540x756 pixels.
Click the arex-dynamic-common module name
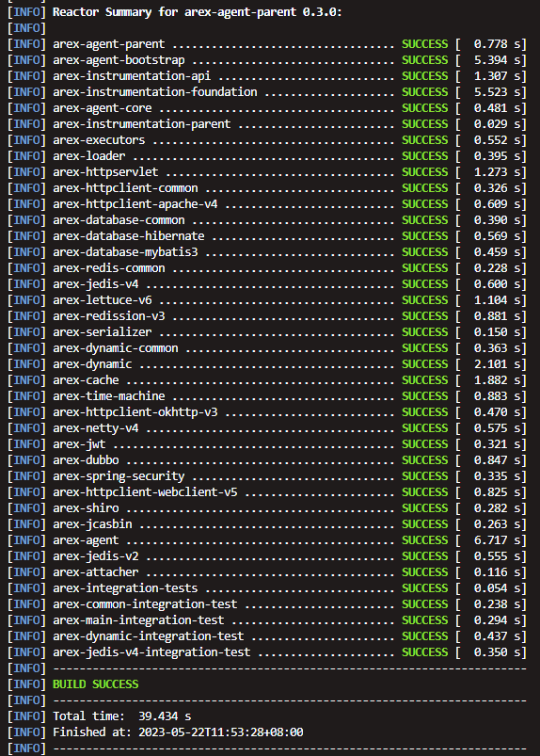[115, 347]
